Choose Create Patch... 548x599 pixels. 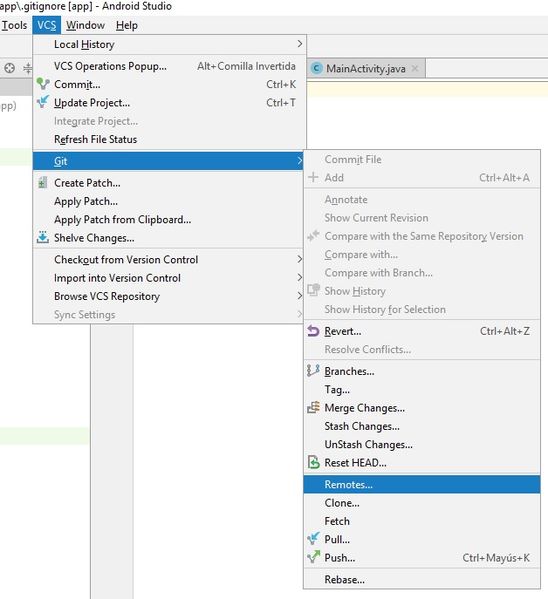(x=168, y=183)
